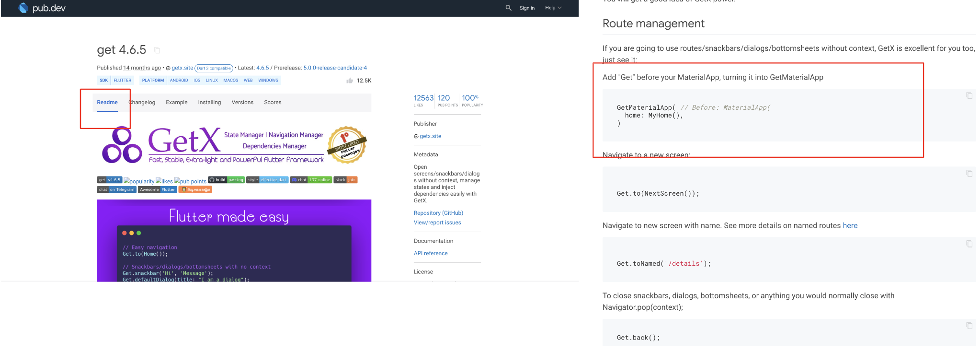Open the View/report issues link
Screen dimensions: 980x352
coord(437,223)
